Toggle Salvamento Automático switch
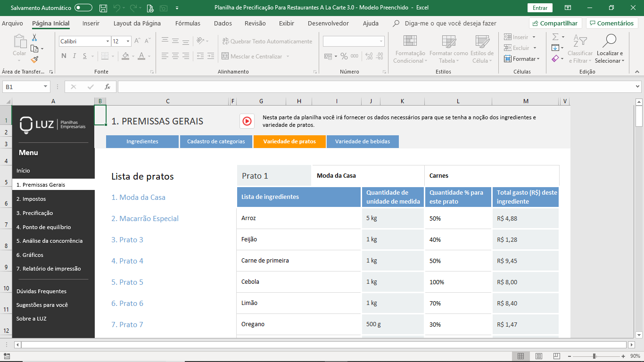The width and height of the screenshot is (644, 362). 83,8
